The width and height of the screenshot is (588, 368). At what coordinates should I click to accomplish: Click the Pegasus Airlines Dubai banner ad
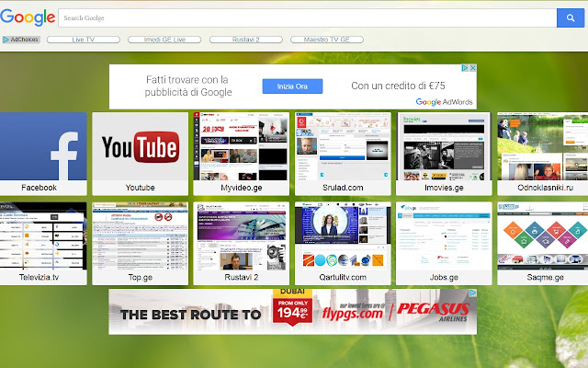point(292,312)
